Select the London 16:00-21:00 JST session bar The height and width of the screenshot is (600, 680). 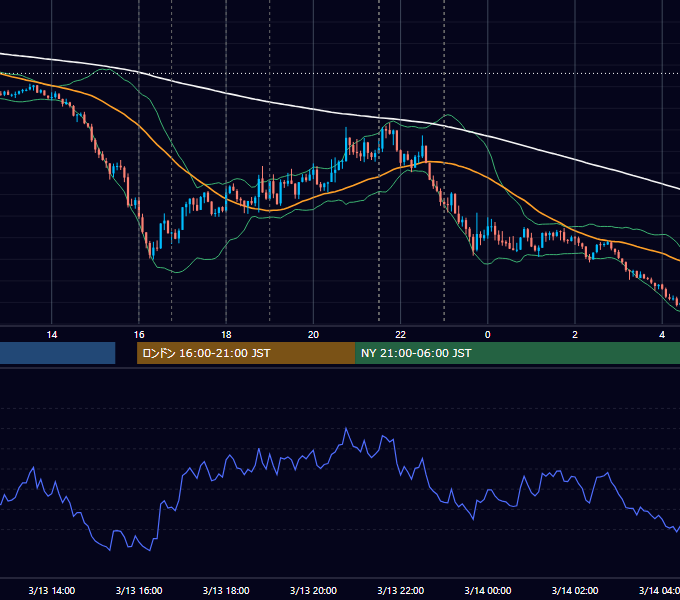tap(246, 353)
